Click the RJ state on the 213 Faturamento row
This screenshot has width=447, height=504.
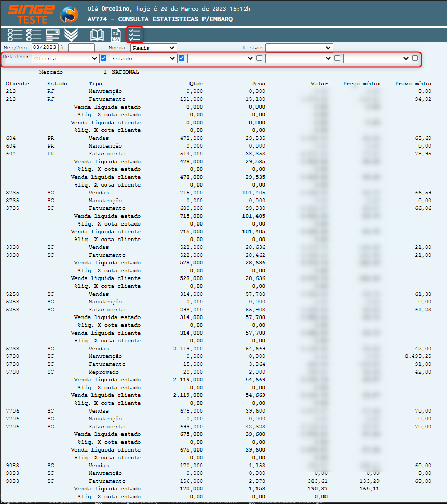click(x=51, y=99)
